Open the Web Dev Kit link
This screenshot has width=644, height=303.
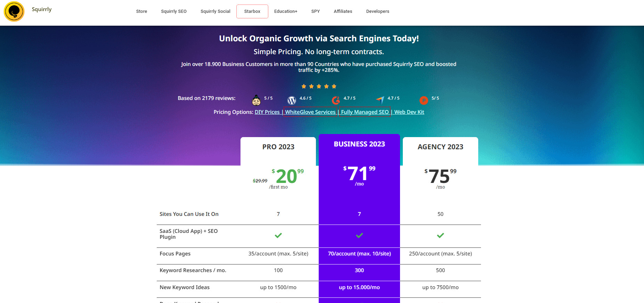409,112
